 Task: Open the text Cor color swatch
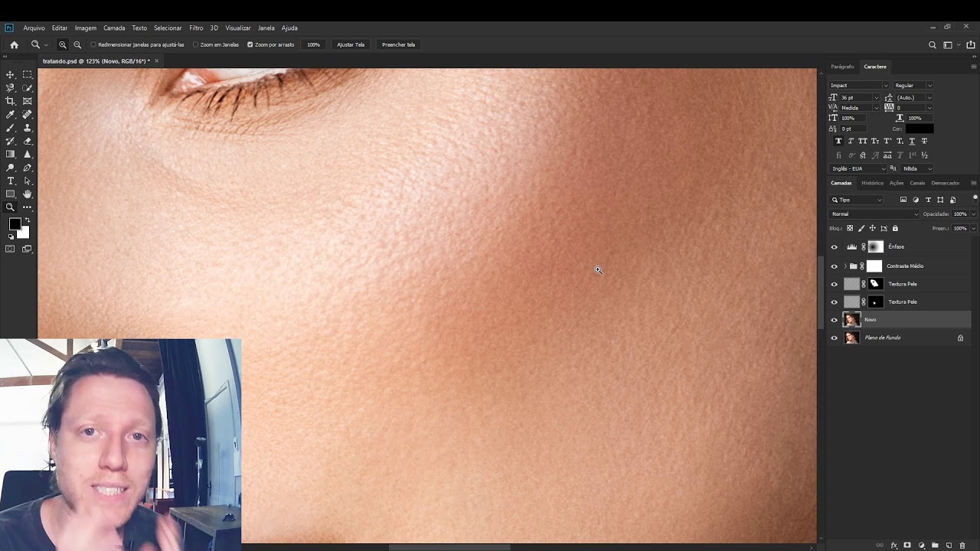coord(920,129)
